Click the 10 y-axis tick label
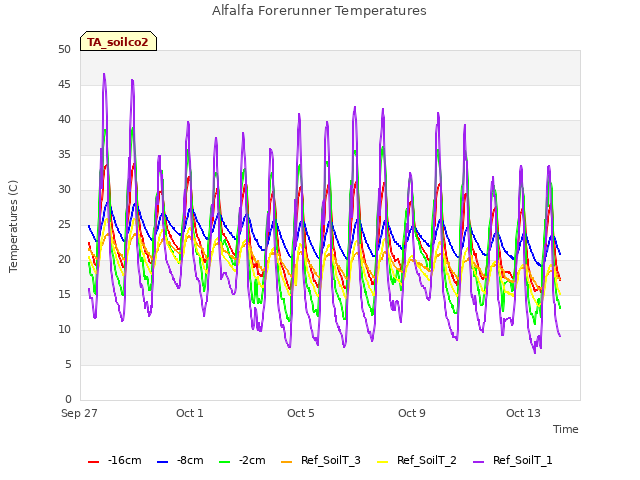 tap(64, 330)
